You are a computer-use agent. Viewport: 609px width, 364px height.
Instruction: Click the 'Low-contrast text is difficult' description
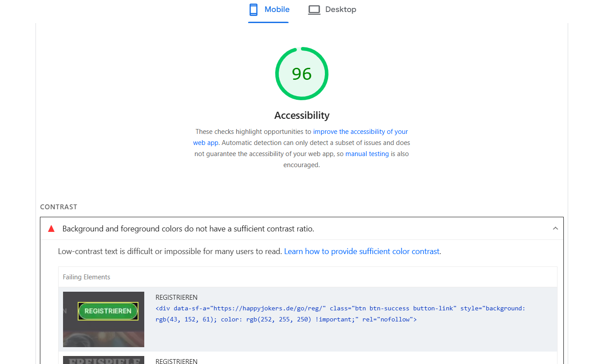[170, 251]
